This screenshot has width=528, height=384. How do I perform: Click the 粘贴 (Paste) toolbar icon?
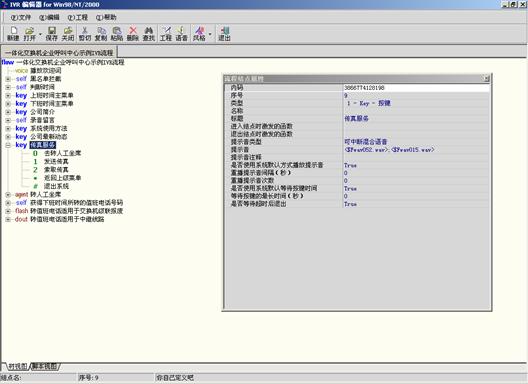117,34
